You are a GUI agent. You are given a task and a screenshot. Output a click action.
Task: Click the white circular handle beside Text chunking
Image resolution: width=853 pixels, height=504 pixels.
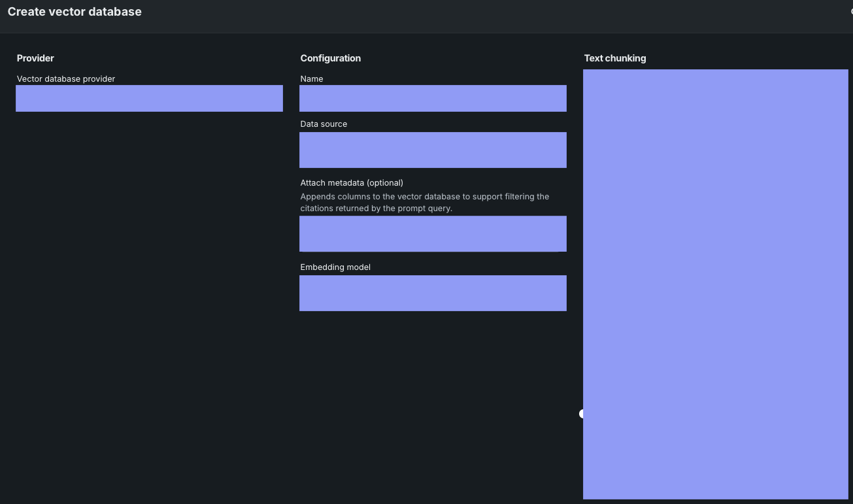(581, 414)
